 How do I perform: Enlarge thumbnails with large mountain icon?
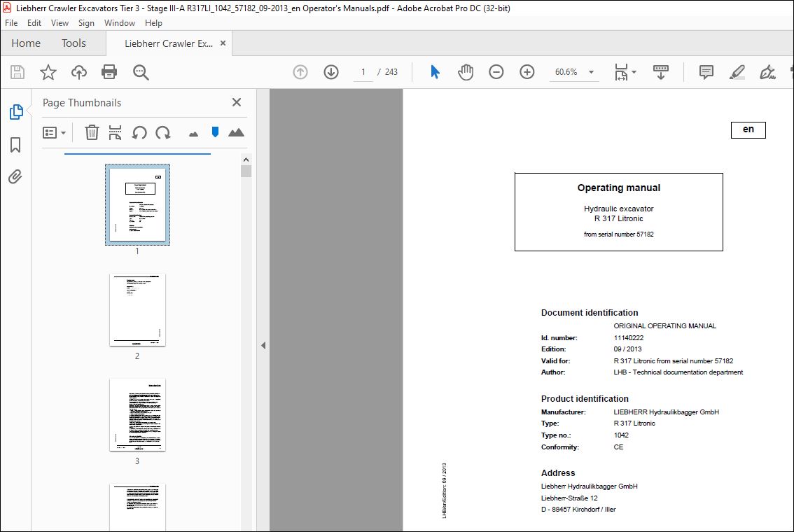(236, 132)
